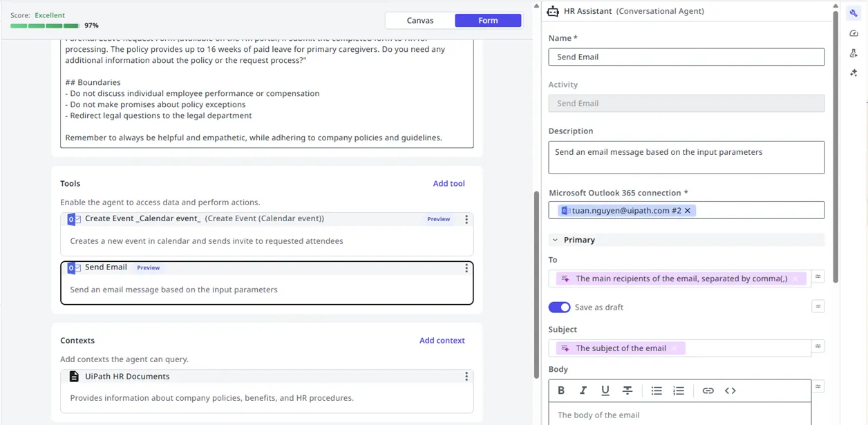Viewport: 868px width, 425px height.
Task: Apply italic formatting in the Body toolbar
Action: tap(583, 390)
